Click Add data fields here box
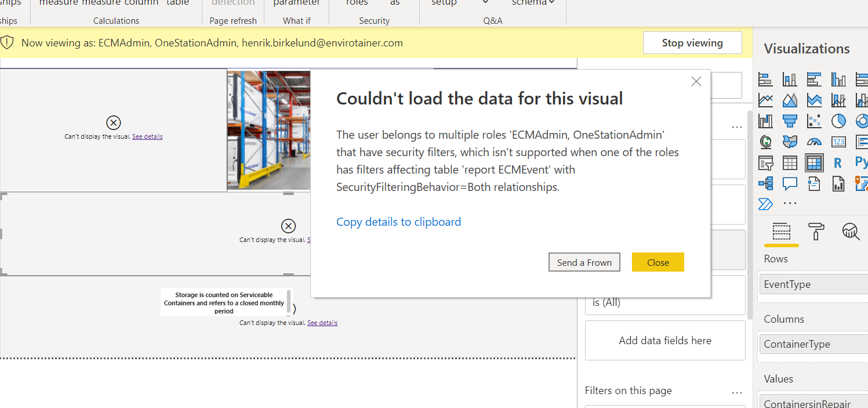 click(665, 341)
